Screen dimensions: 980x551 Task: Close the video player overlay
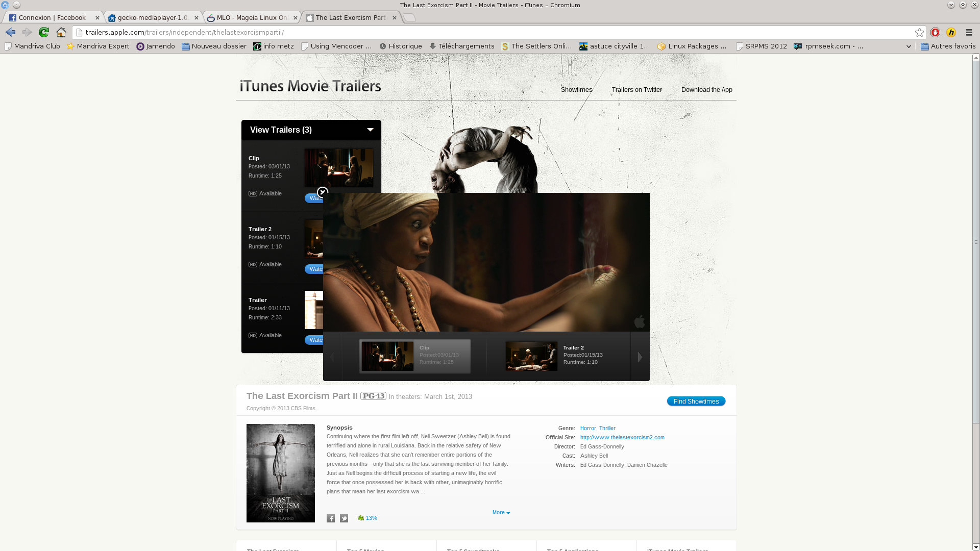[322, 192]
